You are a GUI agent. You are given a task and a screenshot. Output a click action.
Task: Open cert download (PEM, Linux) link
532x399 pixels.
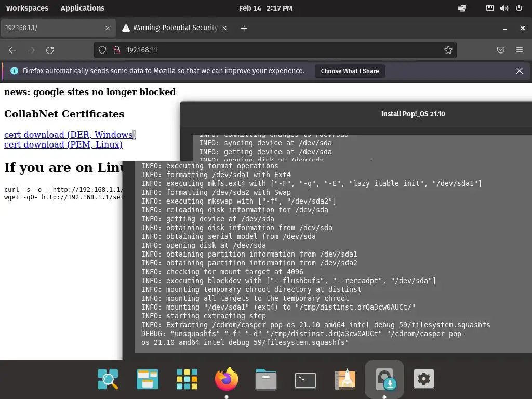coord(63,144)
